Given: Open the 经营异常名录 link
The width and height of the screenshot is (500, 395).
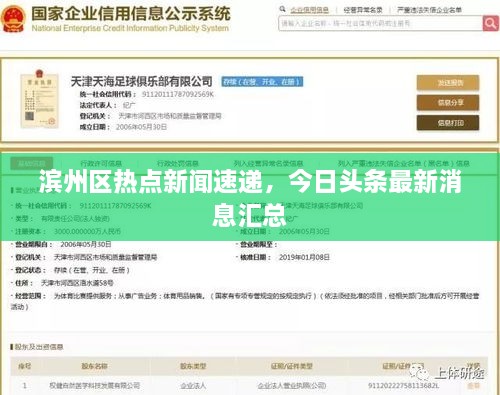Looking at the screenshot, I should (x=363, y=10).
